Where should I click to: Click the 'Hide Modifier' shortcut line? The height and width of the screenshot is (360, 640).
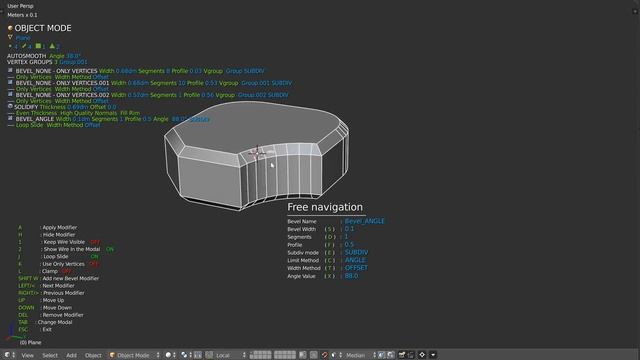click(x=47, y=235)
